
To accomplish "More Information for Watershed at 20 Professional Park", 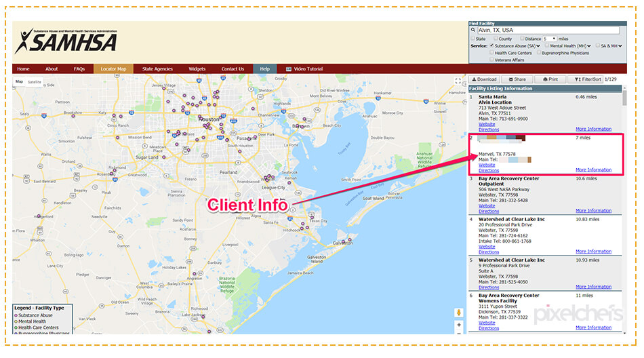I will click(593, 251).
